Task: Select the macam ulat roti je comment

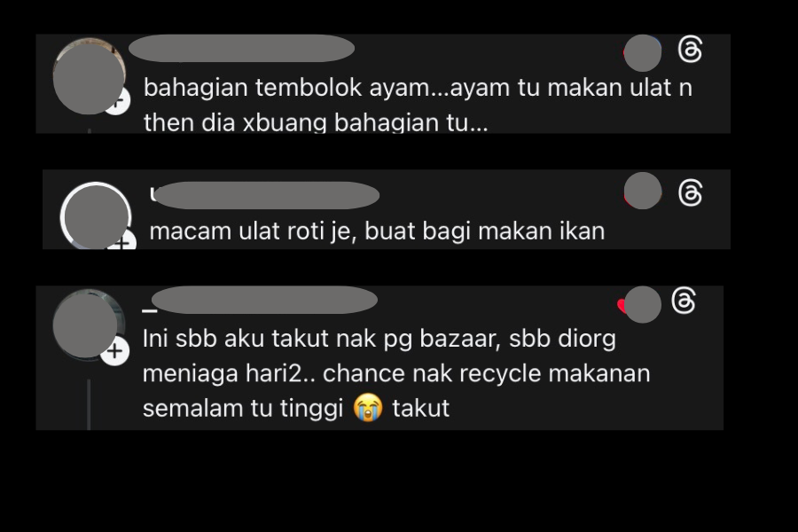Action: 377,231
